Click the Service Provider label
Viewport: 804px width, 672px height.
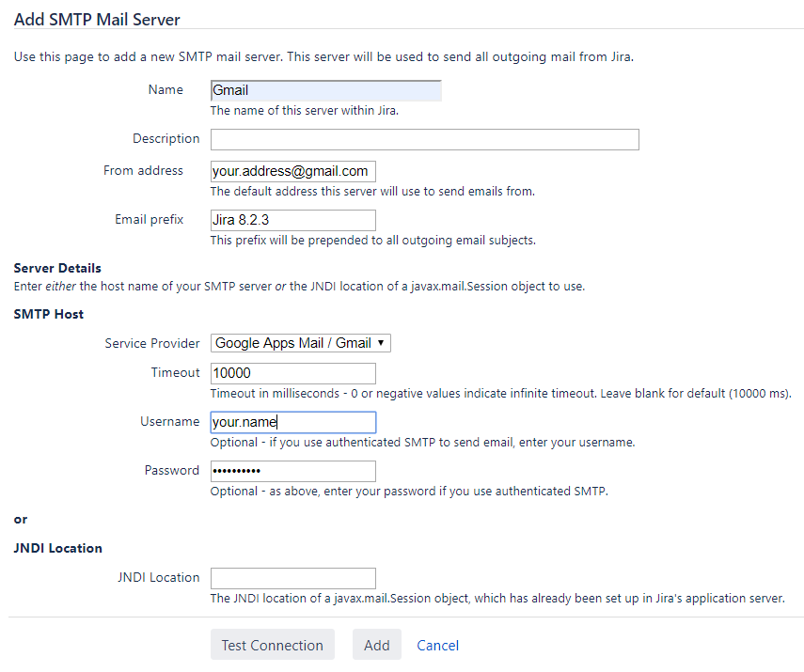pos(152,343)
